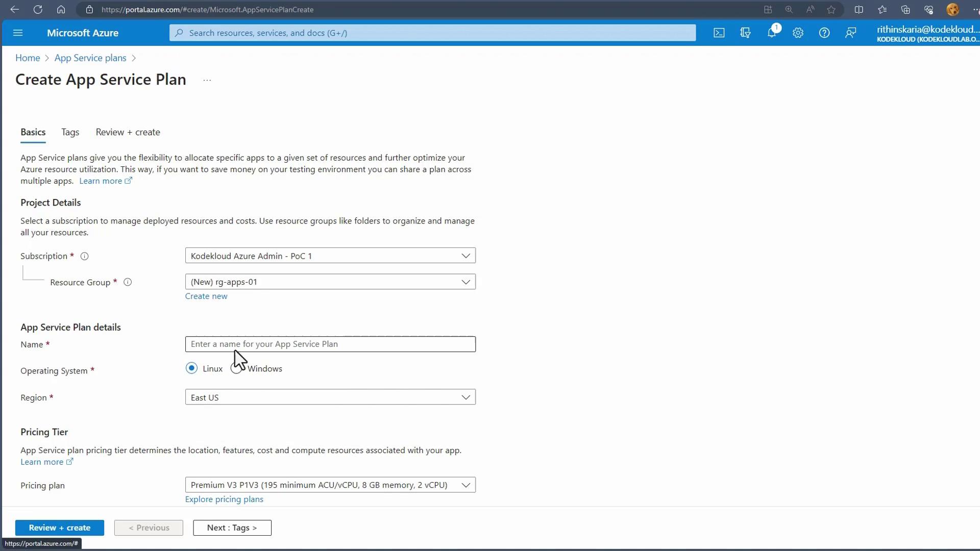Click the App Service Plan name field
Viewport: 980px width, 551px height.
(x=330, y=344)
